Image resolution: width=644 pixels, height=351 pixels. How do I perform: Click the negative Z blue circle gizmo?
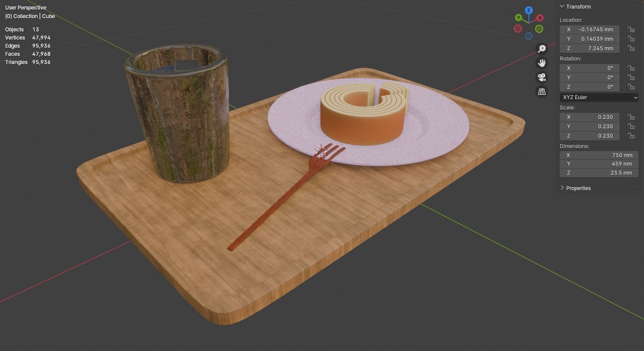[529, 36]
